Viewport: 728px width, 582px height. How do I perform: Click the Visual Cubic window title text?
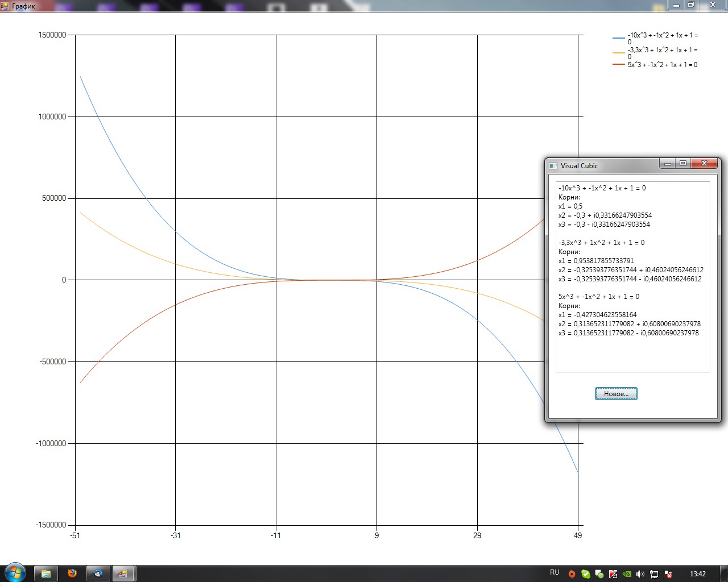(580, 166)
